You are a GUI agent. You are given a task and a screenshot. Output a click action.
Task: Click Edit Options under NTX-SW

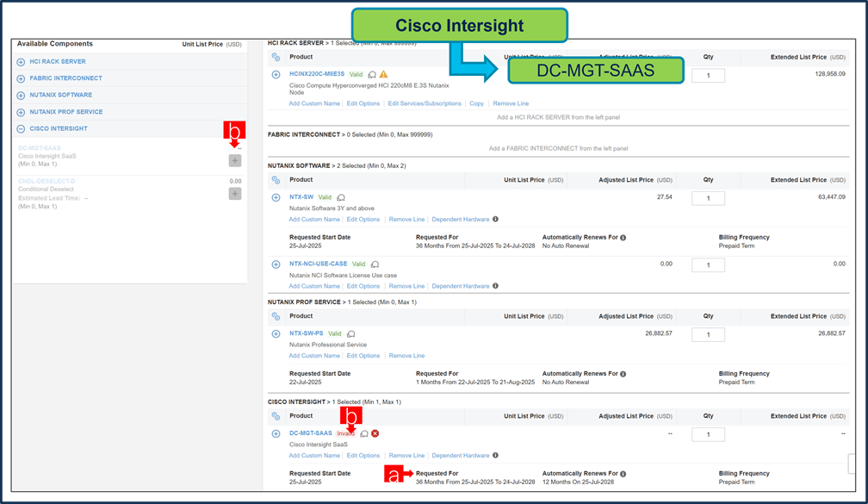point(363,220)
